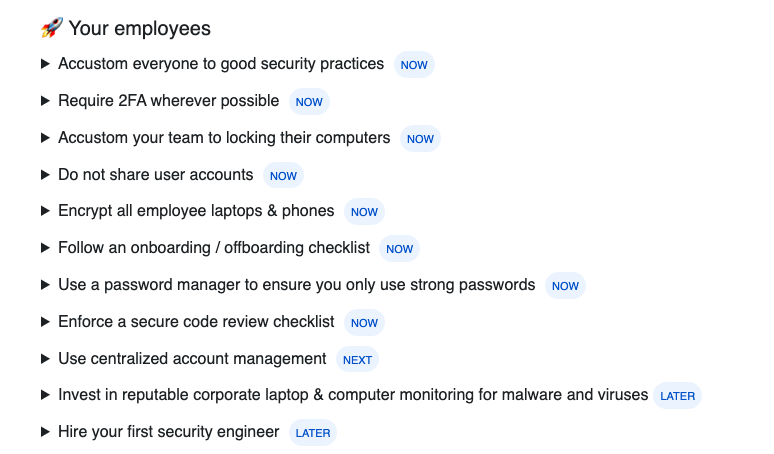Expand 'Enforce a secure code review checklist'

pos(45,322)
